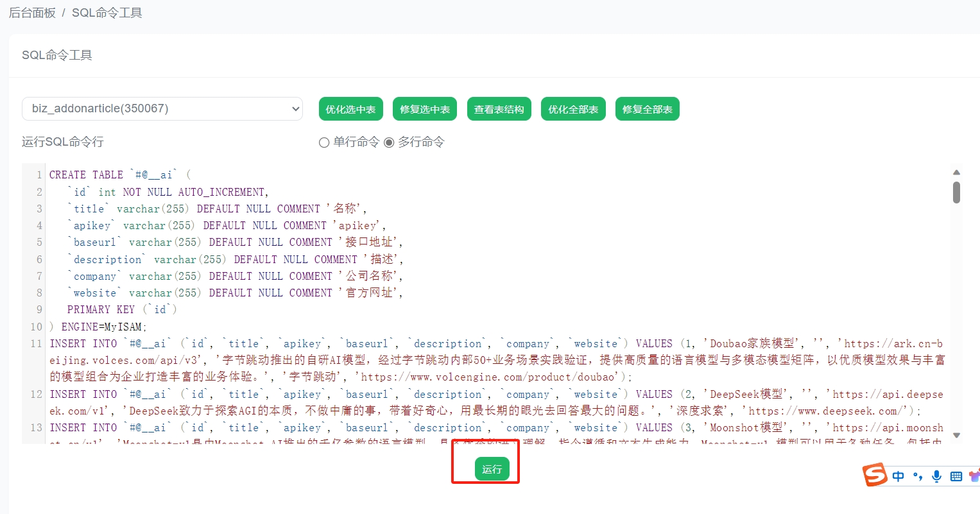Screen dimensions: 980x514
Task: Click the 优化选中表 button
Action: [350, 109]
